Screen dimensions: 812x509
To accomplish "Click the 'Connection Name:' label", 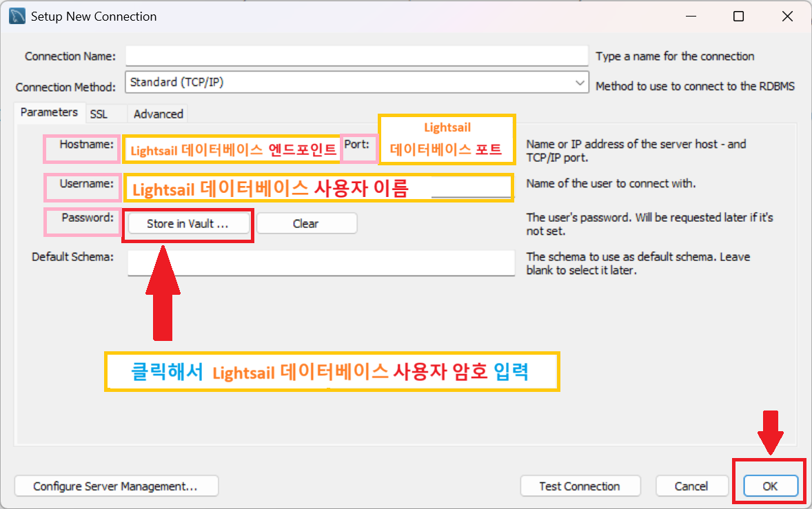I will point(70,56).
